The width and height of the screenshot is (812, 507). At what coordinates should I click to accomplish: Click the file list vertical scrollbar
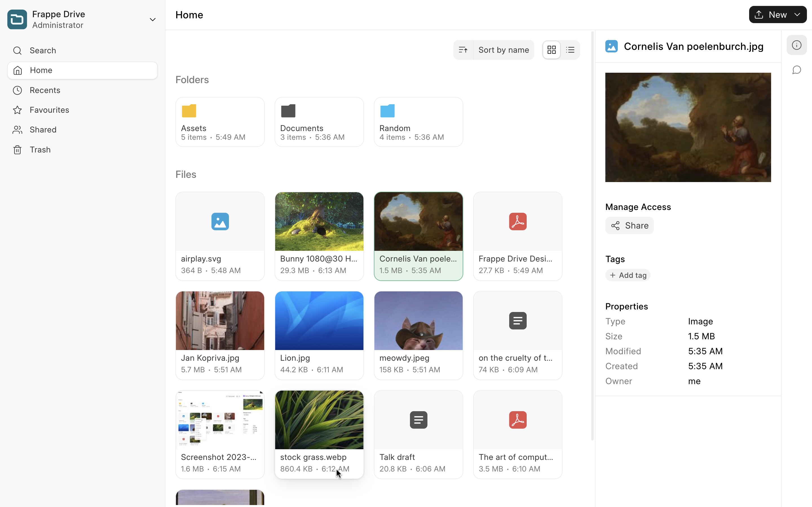point(592,235)
